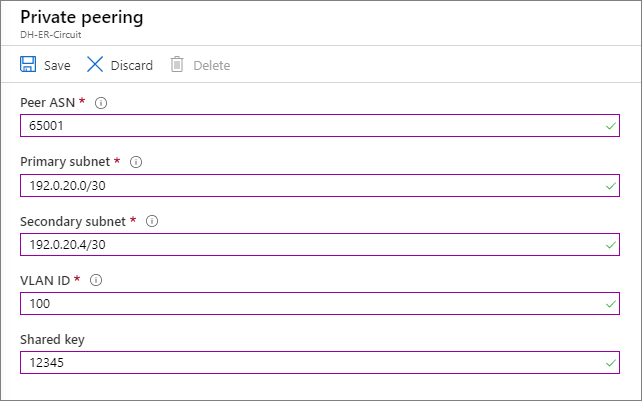Show the VLAN ID info icon tooltip
The width and height of the screenshot is (642, 401).
pos(94,280)
